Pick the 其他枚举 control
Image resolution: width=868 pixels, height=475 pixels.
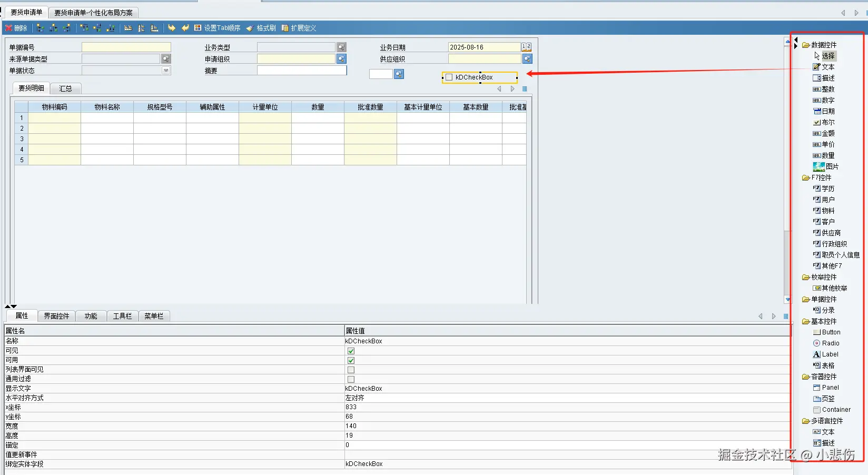pyautogui.click(x=830, y=288)
